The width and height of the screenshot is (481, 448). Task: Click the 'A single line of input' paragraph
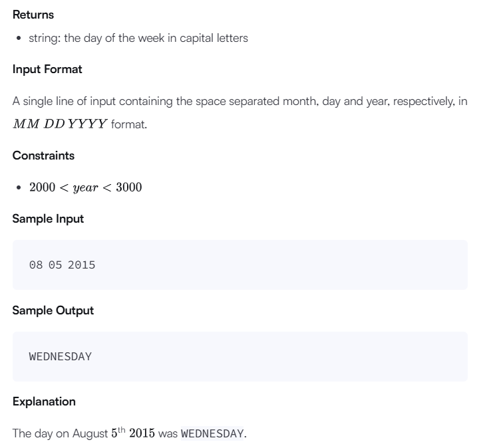point(240,112)
